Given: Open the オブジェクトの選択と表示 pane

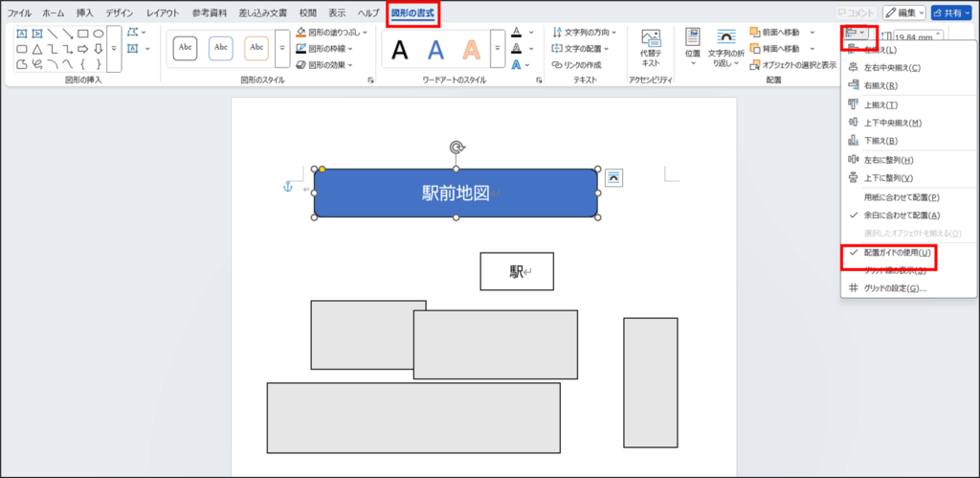Looking at the screenshot, I should [793, 65].
